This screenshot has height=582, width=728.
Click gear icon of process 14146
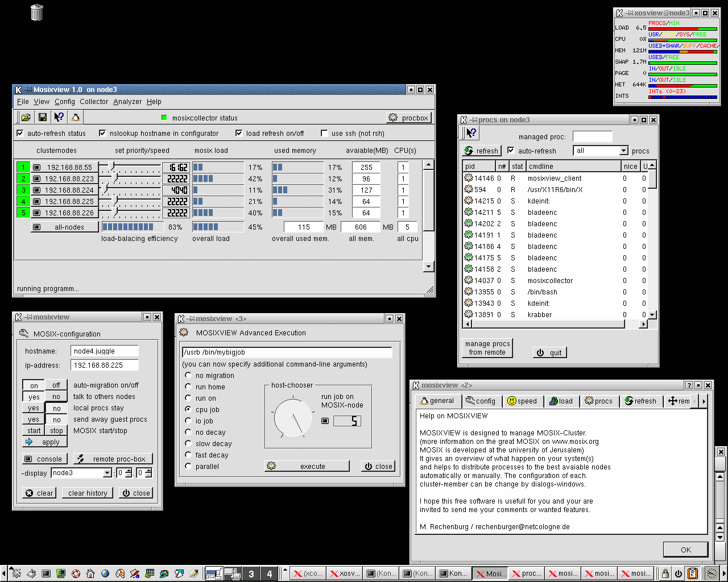(x=469, y=178)
